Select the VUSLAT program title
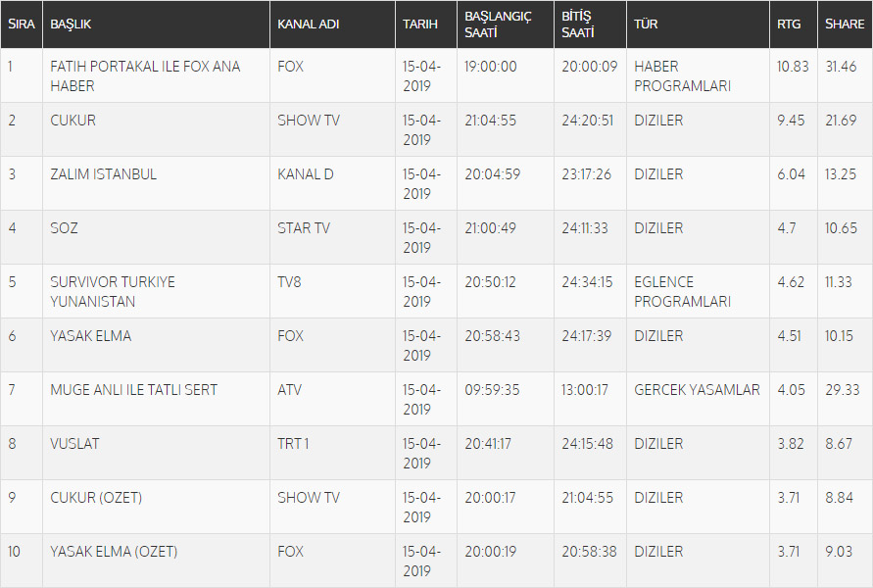The image size is (873, 588). tap(74, 444)
